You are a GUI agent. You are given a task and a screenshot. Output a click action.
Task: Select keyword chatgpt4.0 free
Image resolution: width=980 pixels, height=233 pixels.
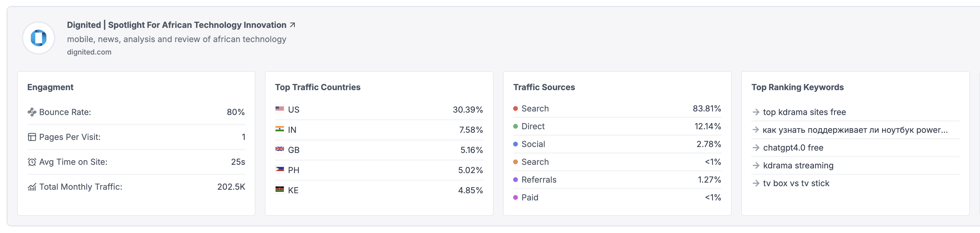point(793,148)
